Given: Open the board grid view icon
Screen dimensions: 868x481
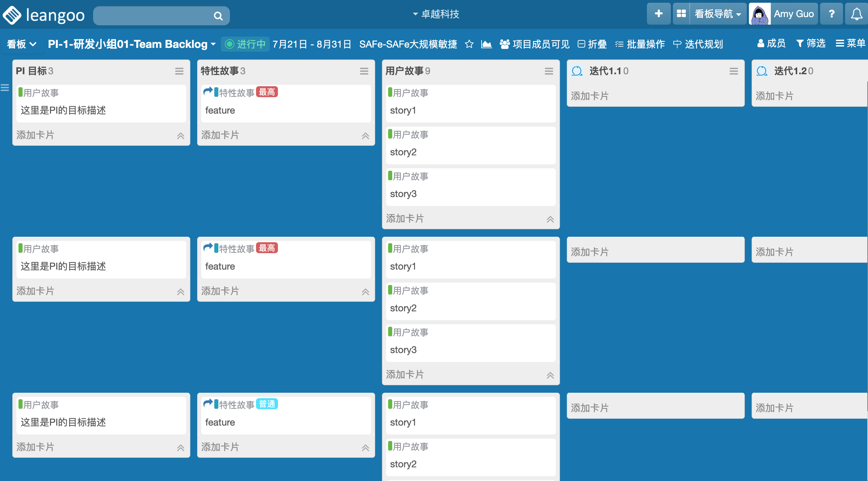Looking at the screenshot, I should 681,14.
